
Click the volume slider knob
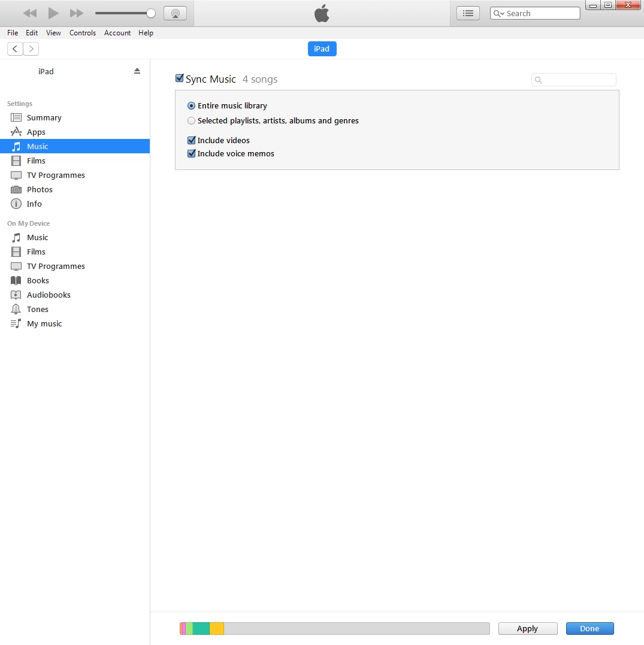tap(151, 13)
